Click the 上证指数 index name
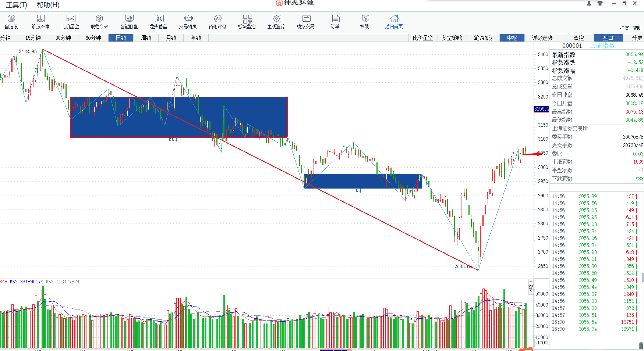 tap(603, 46)
